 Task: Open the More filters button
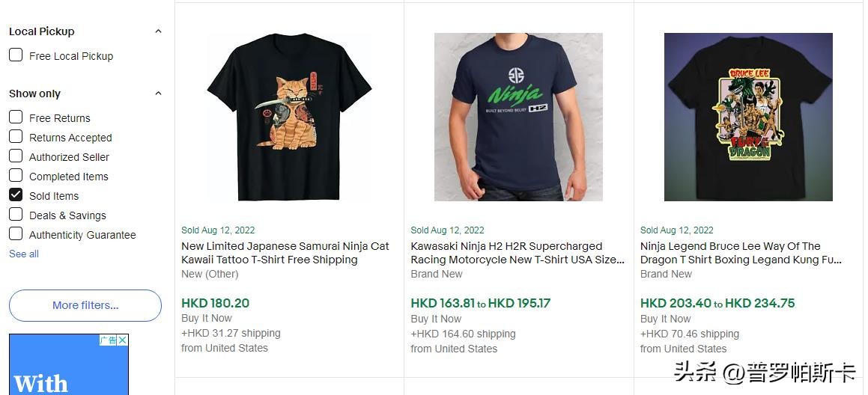point(85,305)
